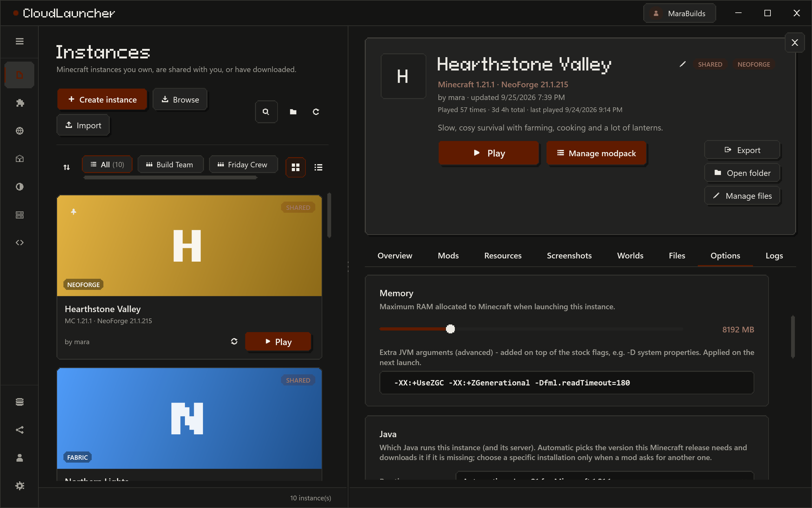
Task: Open the hamburger menu in sidebar
Action: coord(19,41)
